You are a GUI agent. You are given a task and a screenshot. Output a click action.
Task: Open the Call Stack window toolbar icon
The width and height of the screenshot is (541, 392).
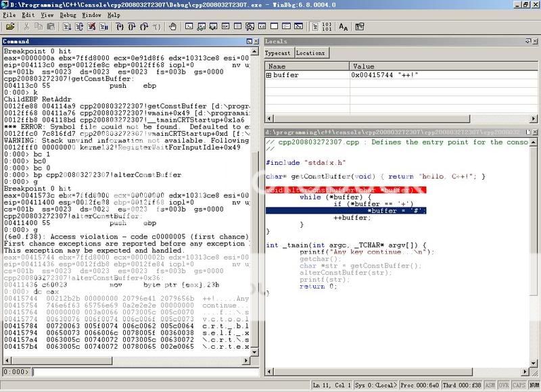pos(250,26)
